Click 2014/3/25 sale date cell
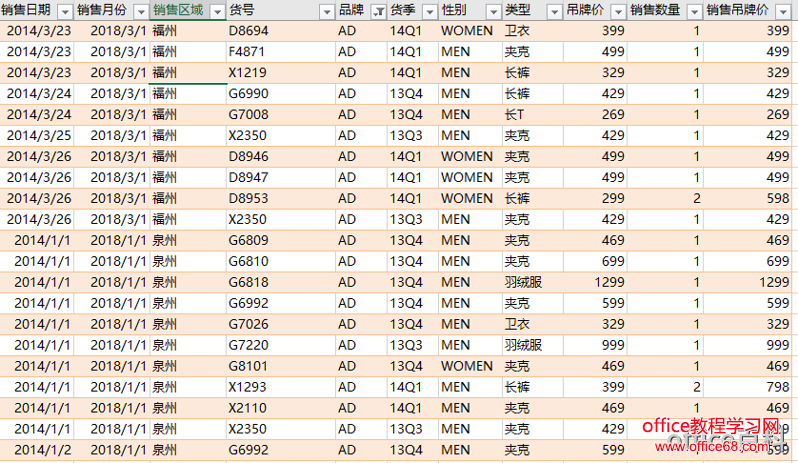This screenshot has height=463, width=798. (39, 136)
